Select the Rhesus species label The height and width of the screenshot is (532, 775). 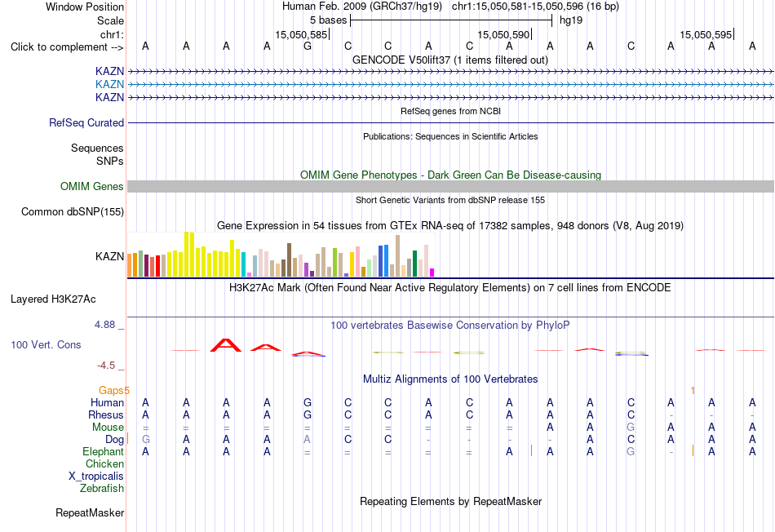[106, 415]
